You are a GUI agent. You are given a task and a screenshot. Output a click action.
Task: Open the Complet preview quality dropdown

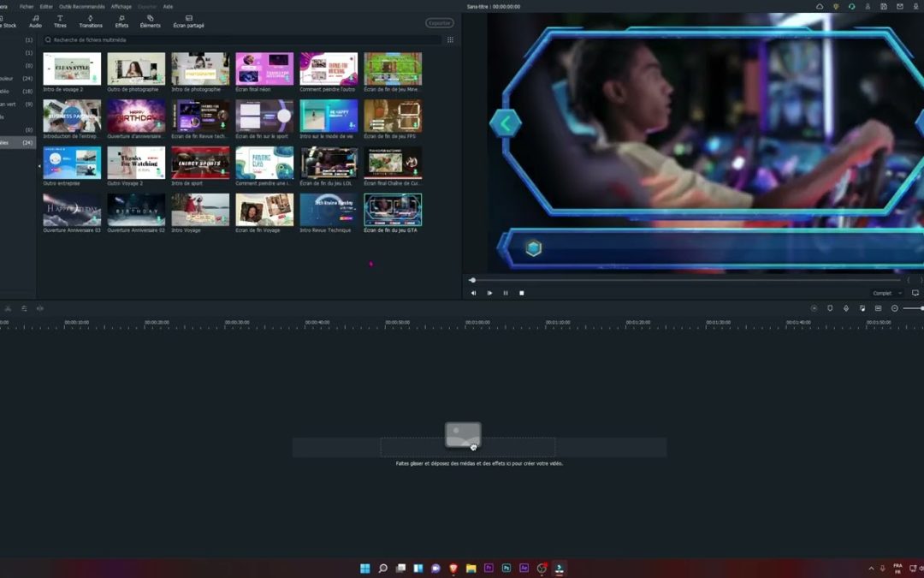click(887, 293)
